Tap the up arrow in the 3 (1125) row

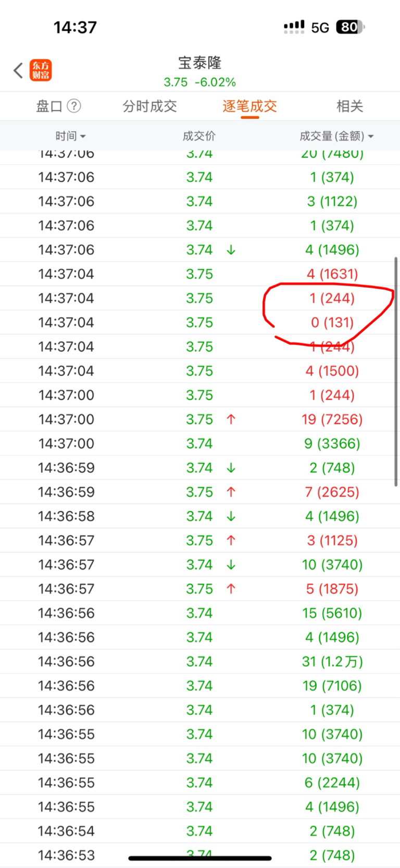pyautogui.click(x=231, y=540)
